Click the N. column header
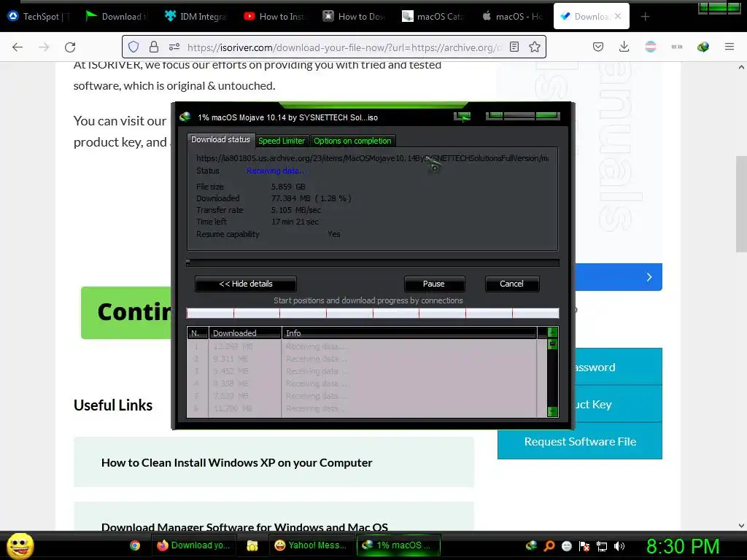747x560 pixels. coord(198,332)
